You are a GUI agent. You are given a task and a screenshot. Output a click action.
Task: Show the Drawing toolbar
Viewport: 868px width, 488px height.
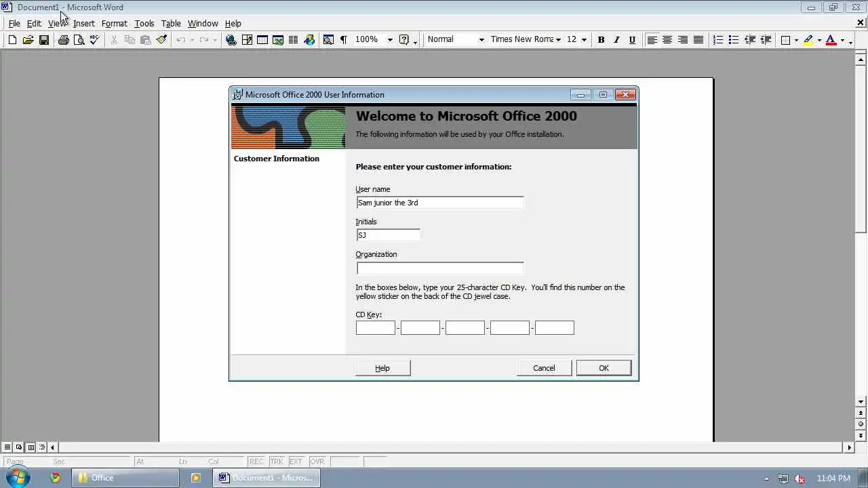coord(309,40)
